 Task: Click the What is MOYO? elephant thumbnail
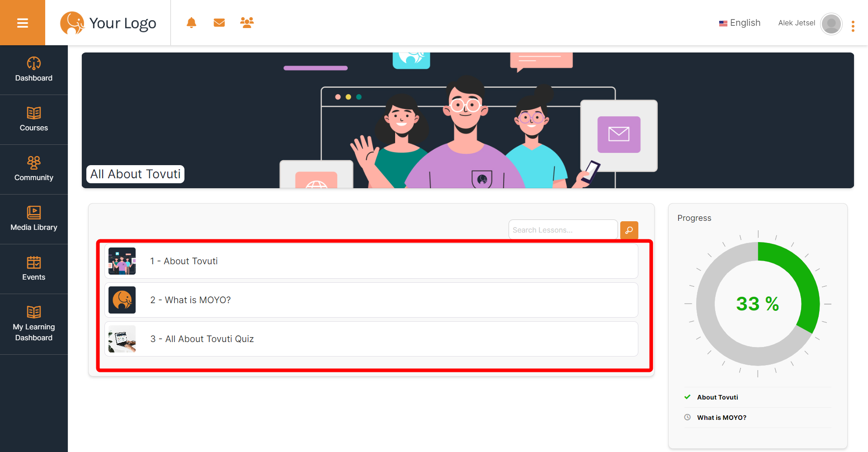122,300
